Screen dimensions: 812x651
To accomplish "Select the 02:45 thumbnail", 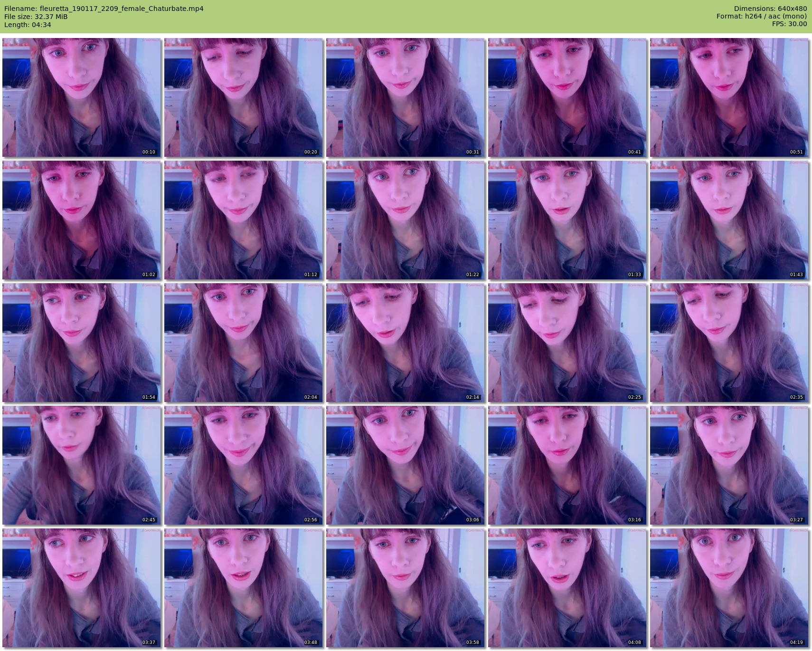I will click(81, 465).
